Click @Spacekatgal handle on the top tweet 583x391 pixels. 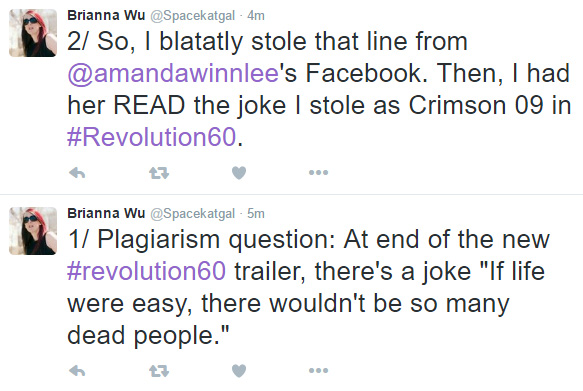click(193, 16)
